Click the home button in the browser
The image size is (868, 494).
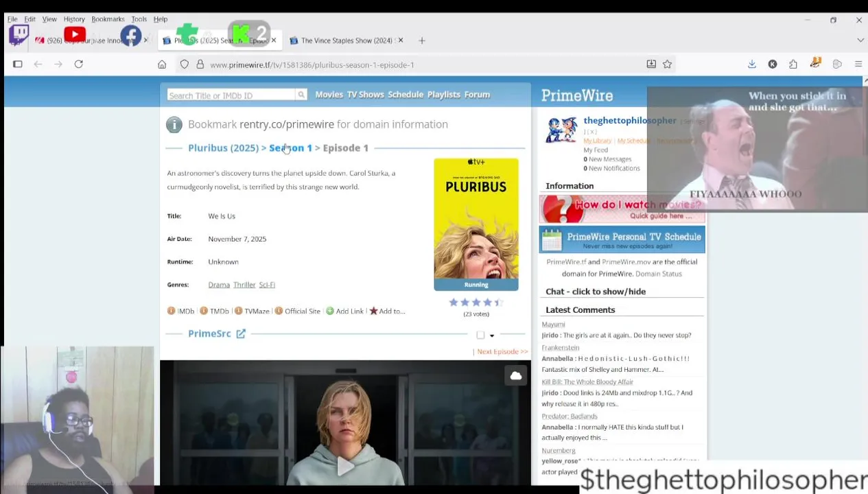(x=162, y=64)
